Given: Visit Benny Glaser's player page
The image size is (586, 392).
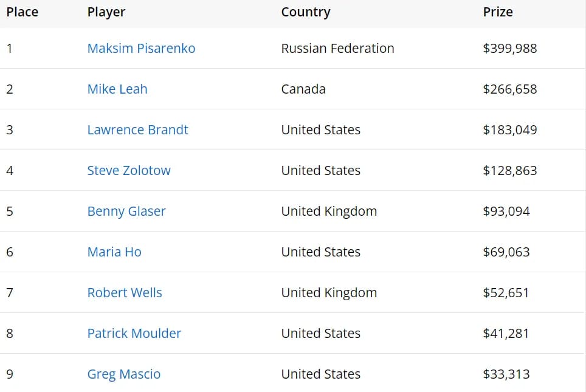Looking at the screenshot, I should point(126,211).
